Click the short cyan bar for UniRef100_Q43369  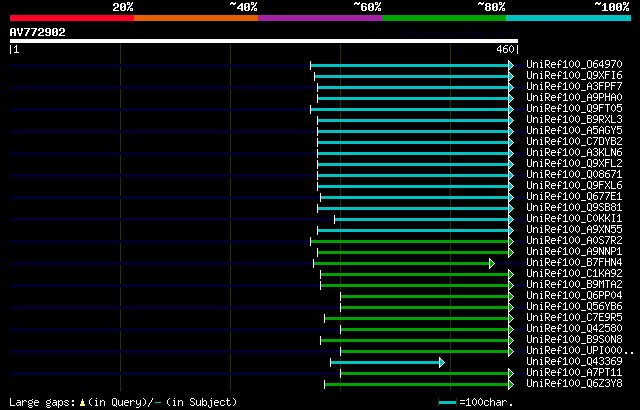point(385,363)
